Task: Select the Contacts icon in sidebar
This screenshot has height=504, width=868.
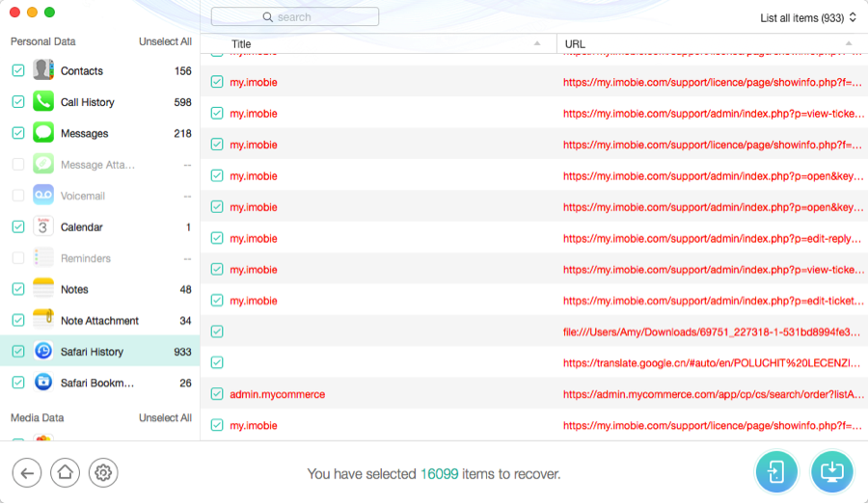Action: (43, 70)
